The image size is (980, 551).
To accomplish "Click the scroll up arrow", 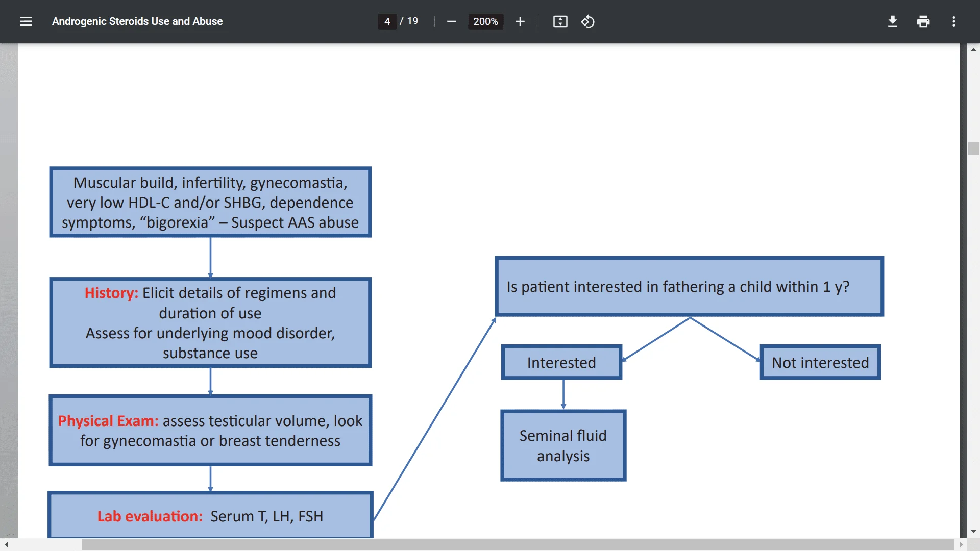I will [973, 49].
